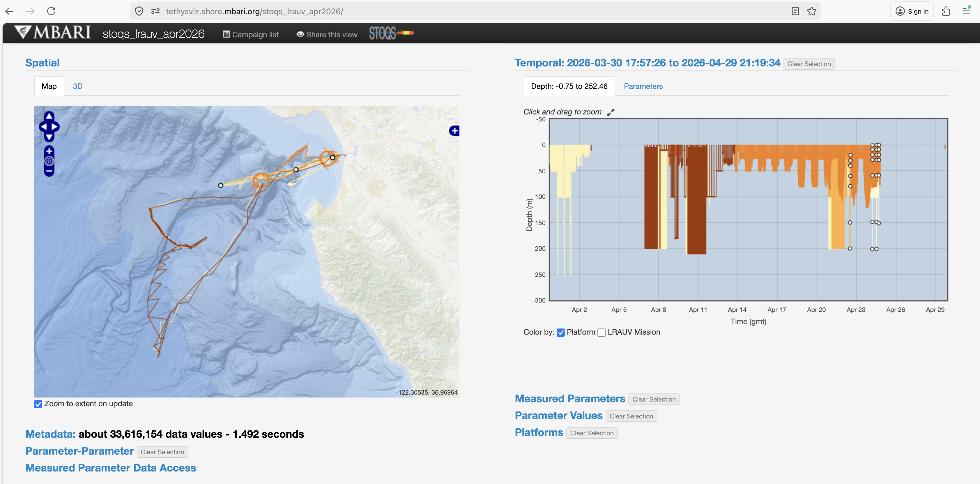The height and width of the screenshot is (484, 980).
Task: Switch to the Map tab
Action: point(49,86)
